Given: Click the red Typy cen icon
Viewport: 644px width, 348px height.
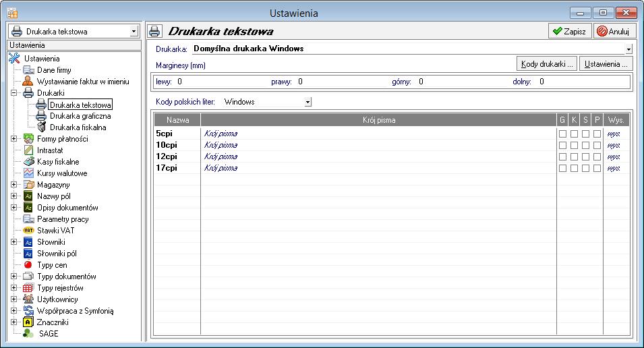Looking at the screenshot, I should [28, 264].
